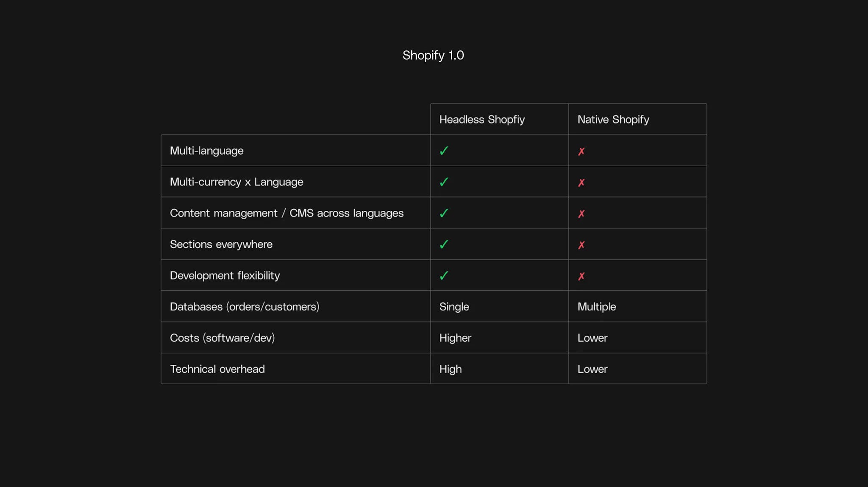
Task: Click green checkmark for Development flexibility
Action: coord(444,276)
